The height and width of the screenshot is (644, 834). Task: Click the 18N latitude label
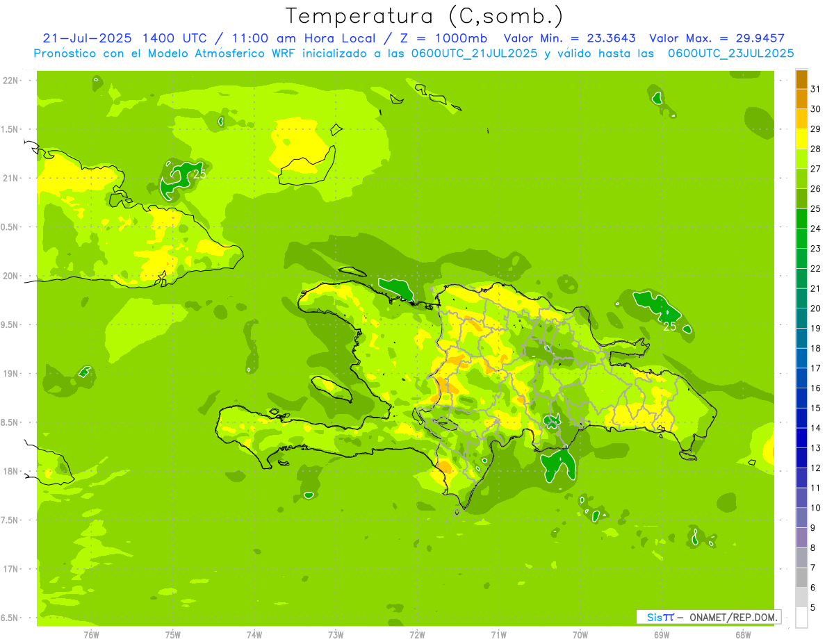point(10,471)
